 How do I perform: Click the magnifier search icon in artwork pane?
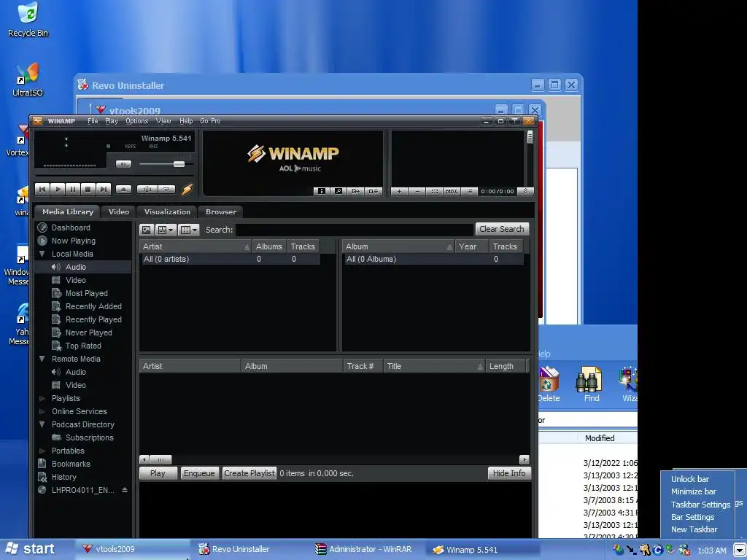pyautogui.click(x=338, y=192)
